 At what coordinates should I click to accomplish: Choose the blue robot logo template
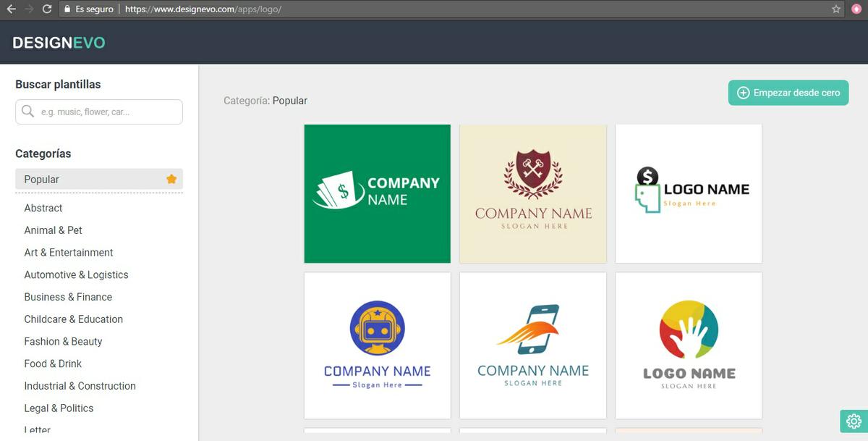click(377, 345)
